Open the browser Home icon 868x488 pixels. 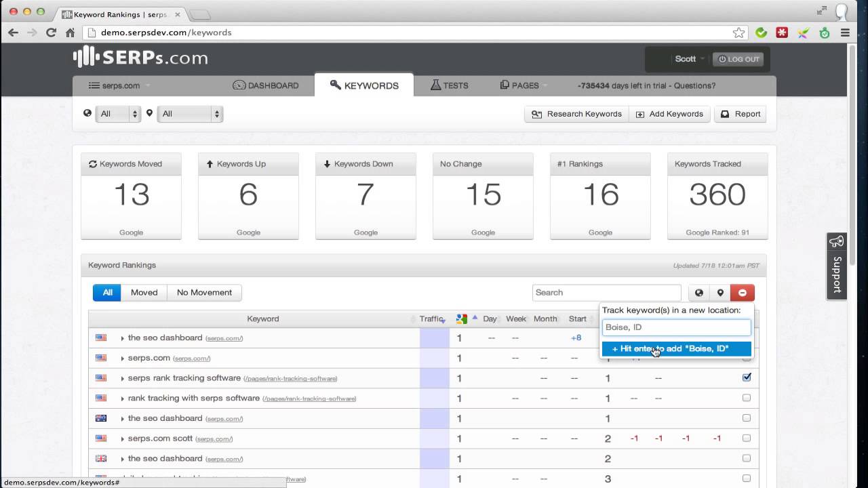click(x=70, y=33)
